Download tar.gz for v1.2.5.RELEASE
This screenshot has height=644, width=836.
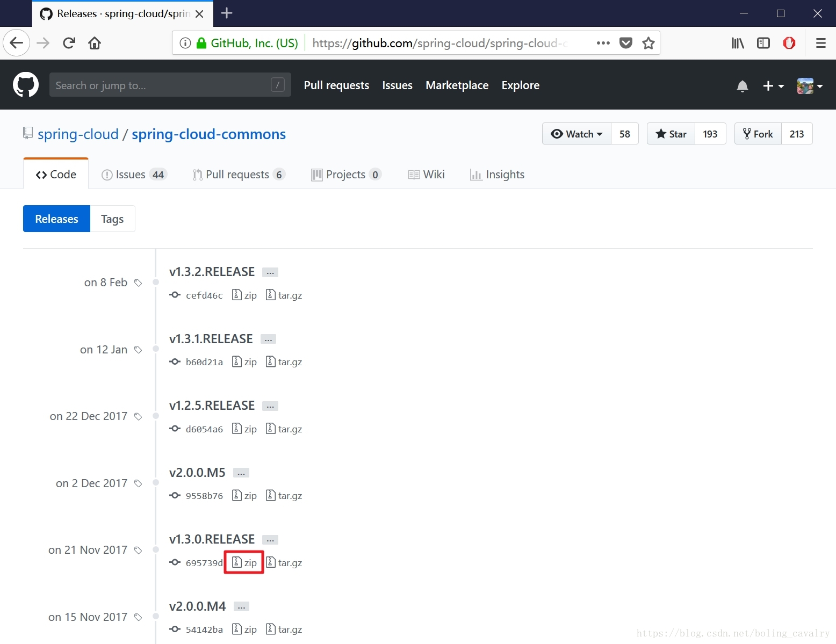tap(284, 429)
